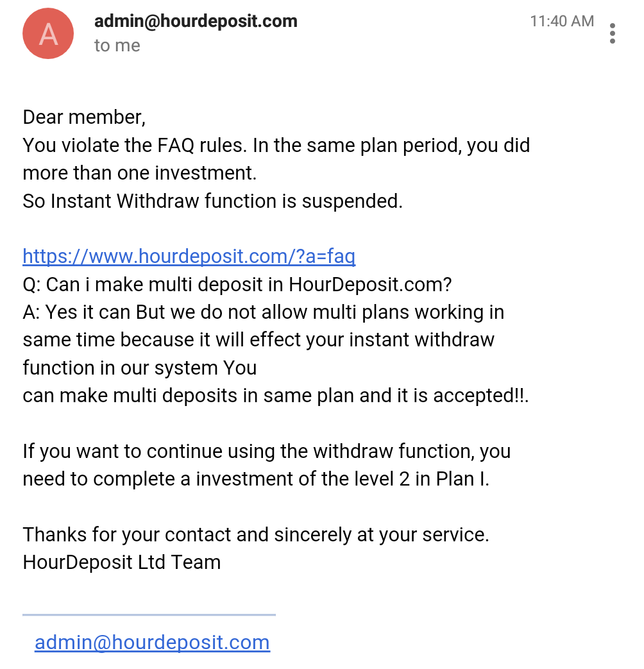Click the 'can make multi deposits in same plan' line

point(276,395)
